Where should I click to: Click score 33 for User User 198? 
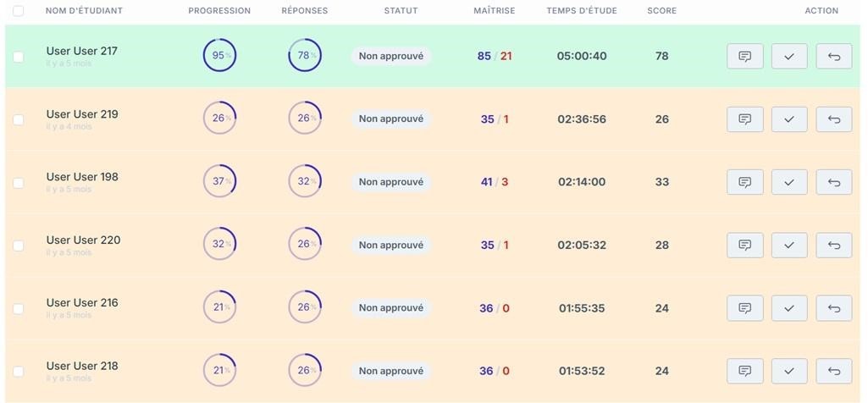(x=662, y=182)
